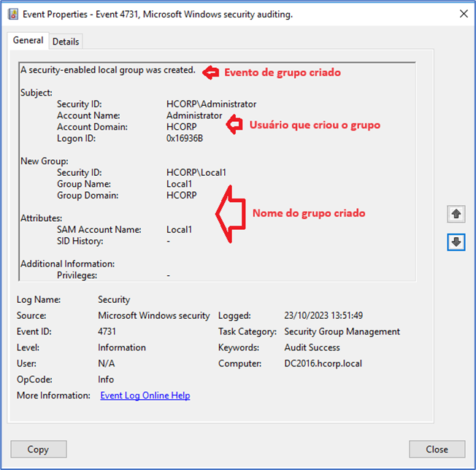Switch to the Details tab
Viewport: 476px width, 470px height.
tap(66, 42)
